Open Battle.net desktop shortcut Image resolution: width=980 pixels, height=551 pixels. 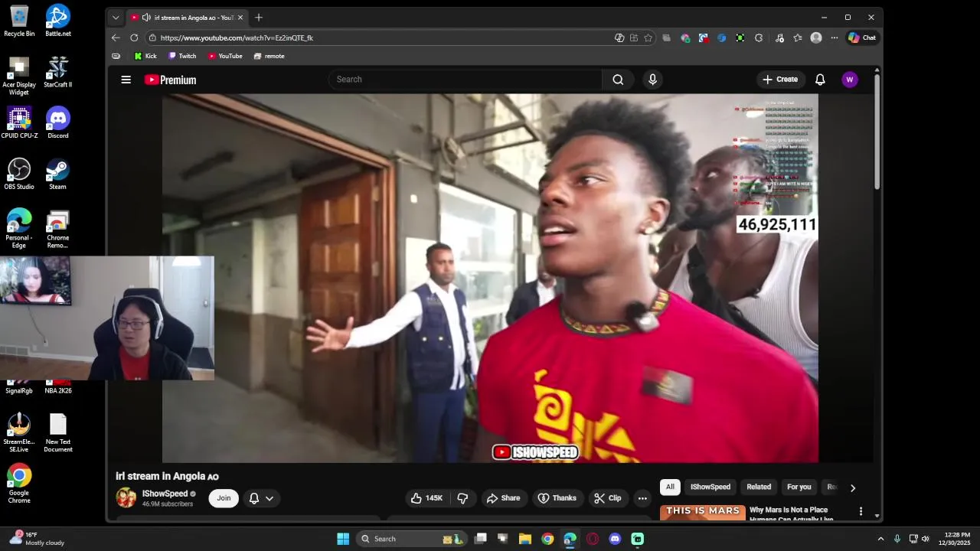(58, 21)
